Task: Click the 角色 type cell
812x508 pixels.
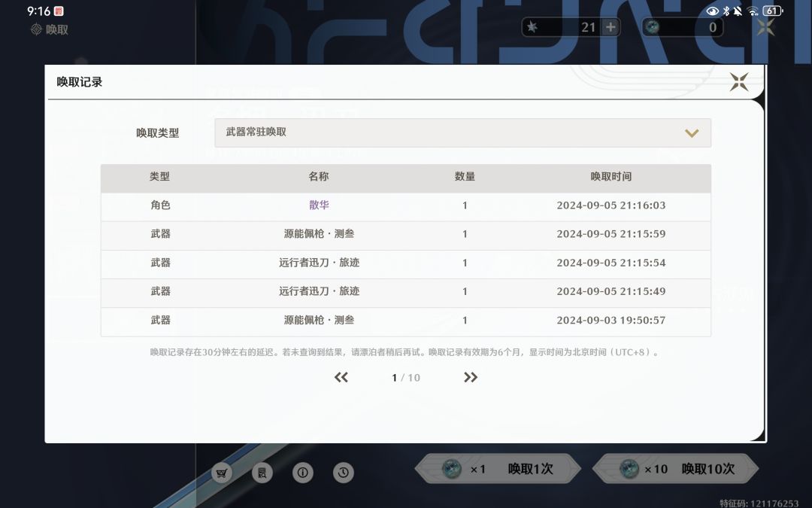Action: pyautogui.click(x=161, y=205)
